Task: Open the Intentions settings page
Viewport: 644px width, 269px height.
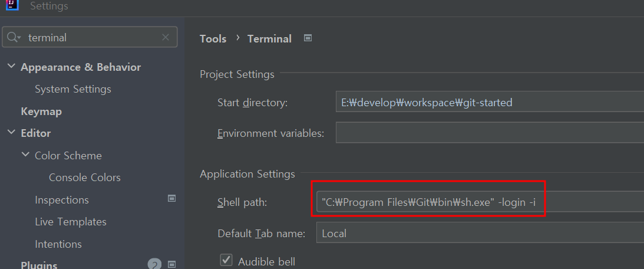Action: click(58, 244)
